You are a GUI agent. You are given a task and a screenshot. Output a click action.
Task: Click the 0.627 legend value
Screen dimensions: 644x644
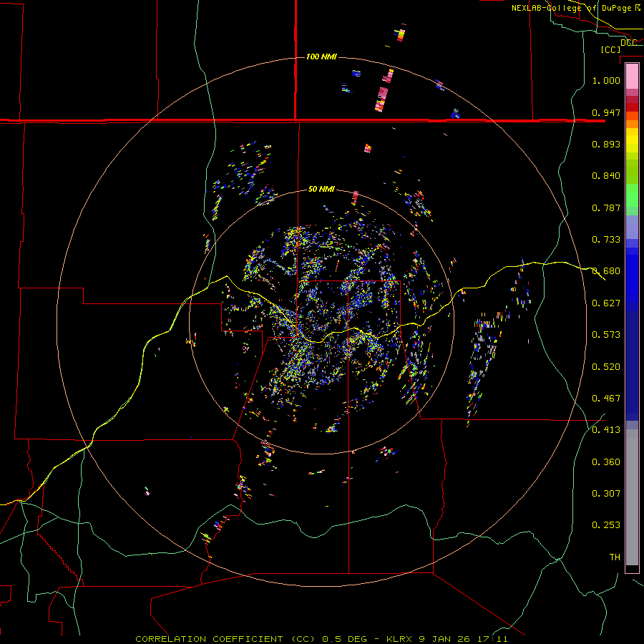point(606,303)
